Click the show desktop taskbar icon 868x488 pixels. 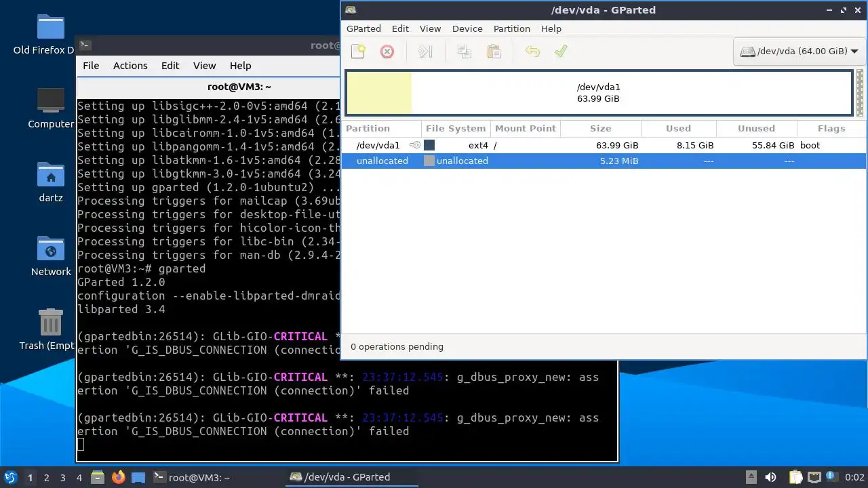[138, 477]
